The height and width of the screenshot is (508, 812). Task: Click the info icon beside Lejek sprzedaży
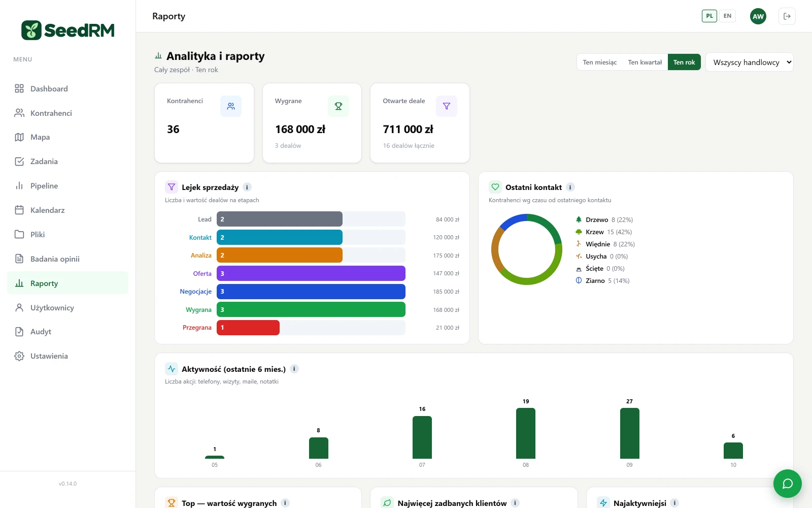click(x=247, y=187)
